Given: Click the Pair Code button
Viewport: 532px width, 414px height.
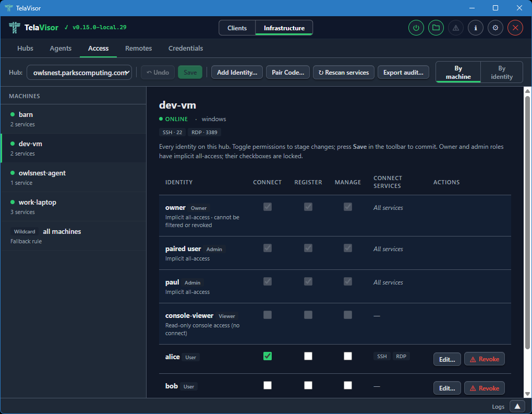Looking at the screenshot, I should coord(288,73).
